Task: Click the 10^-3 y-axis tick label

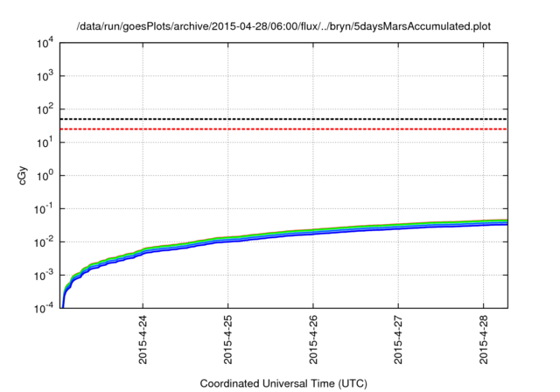Action: (x=44, y=275)
